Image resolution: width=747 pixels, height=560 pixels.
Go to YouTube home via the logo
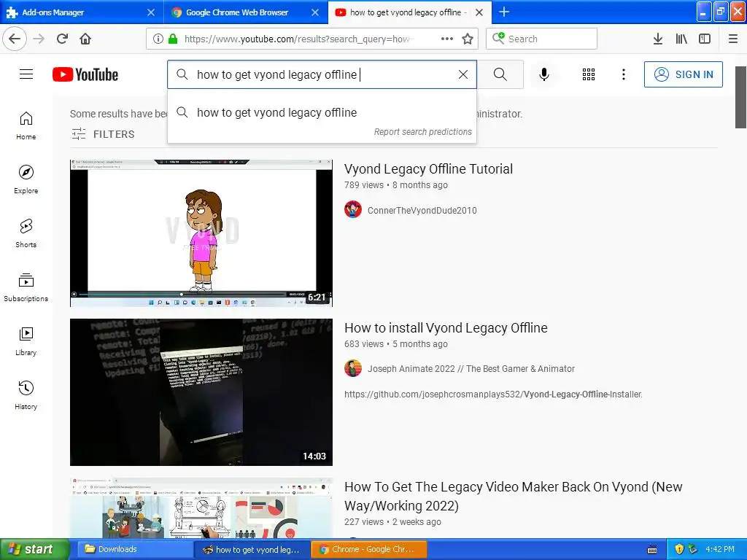click(x=85, y=74)
